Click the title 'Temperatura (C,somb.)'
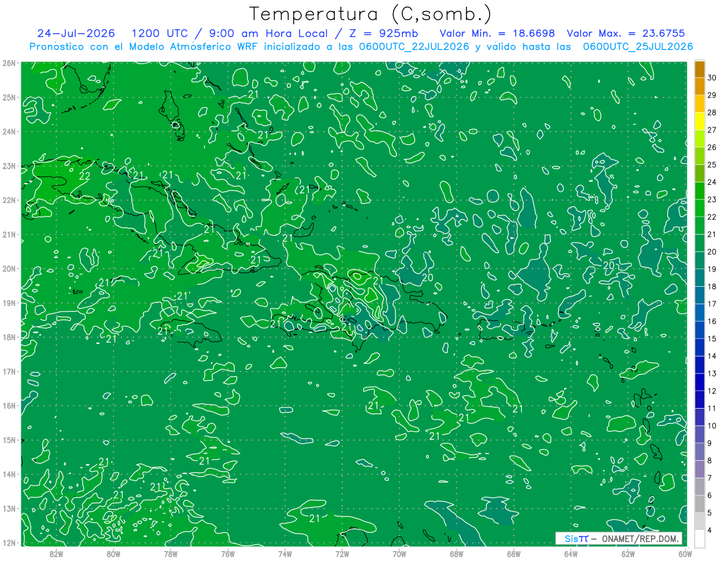The width and height of the screenshot is (728, 562). [x=370, y=13]
